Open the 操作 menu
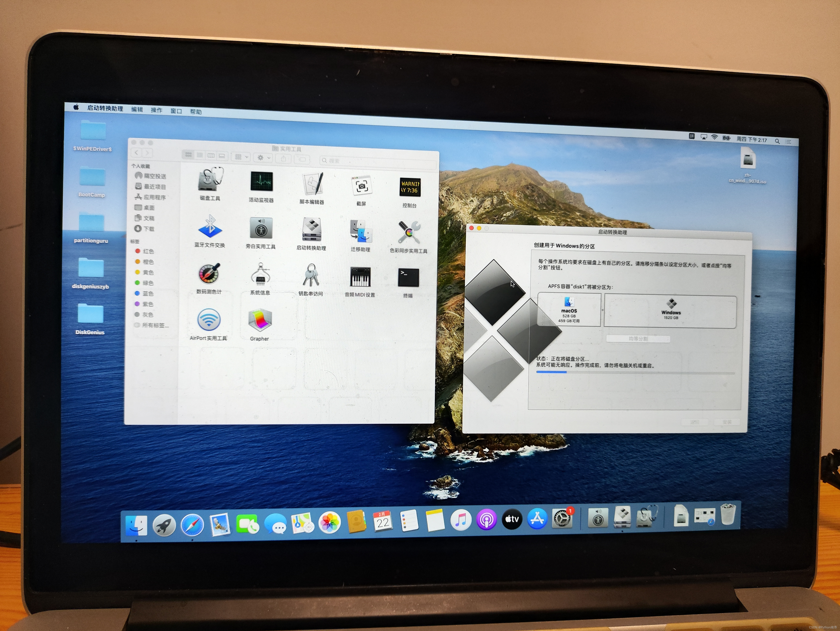 pos(156,110)
